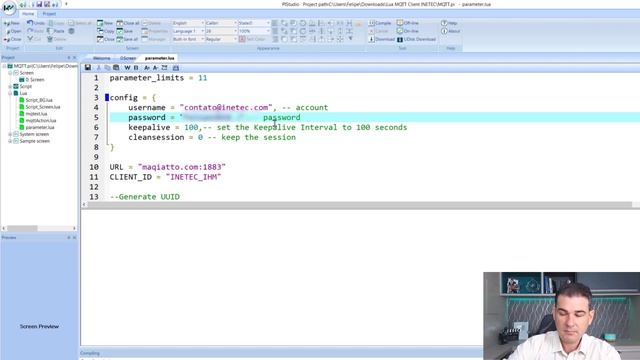Viewport: 640px width, 360px height.
Task: Click Save in the Screen group
Action: coord(125,31)
